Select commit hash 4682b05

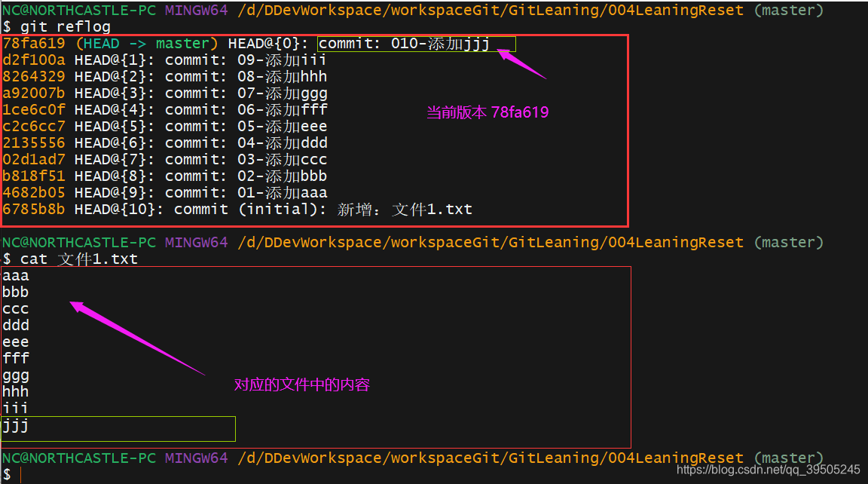(34, 193)
